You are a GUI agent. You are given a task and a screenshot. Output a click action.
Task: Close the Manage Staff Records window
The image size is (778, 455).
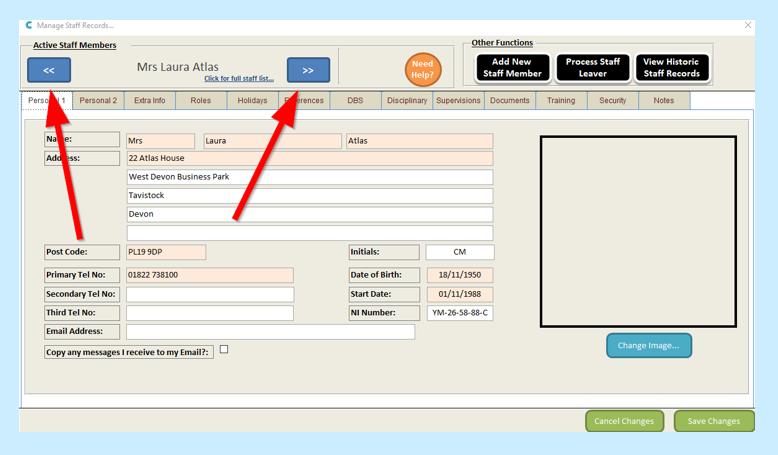(748, 25)
